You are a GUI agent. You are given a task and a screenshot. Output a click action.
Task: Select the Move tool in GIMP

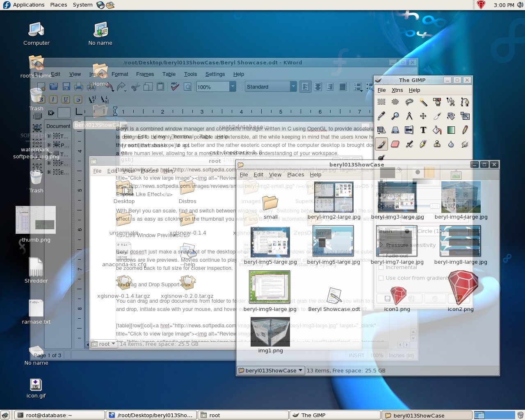423,116
